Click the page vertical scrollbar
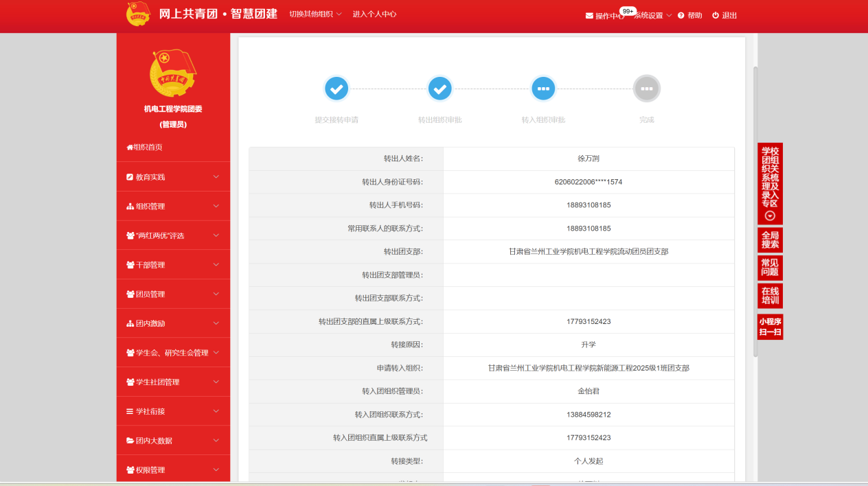This screenshot has height=486, width=868. click(755, 206)
